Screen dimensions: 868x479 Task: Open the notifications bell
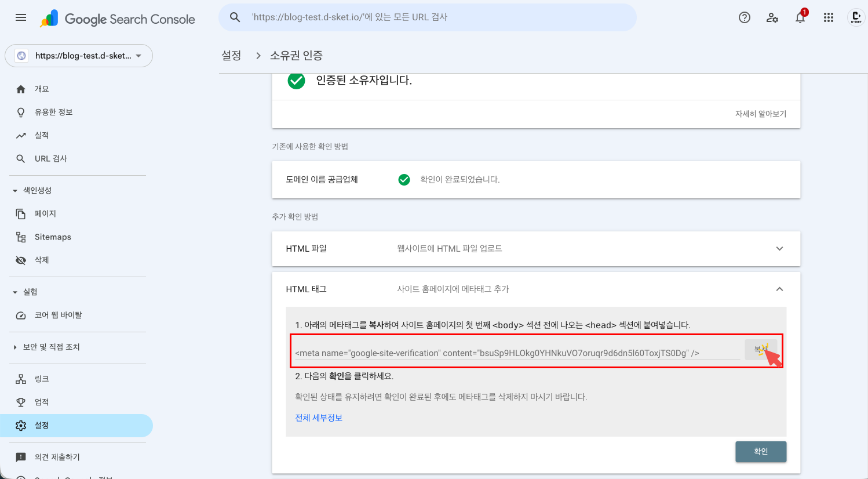coord(800,18)
